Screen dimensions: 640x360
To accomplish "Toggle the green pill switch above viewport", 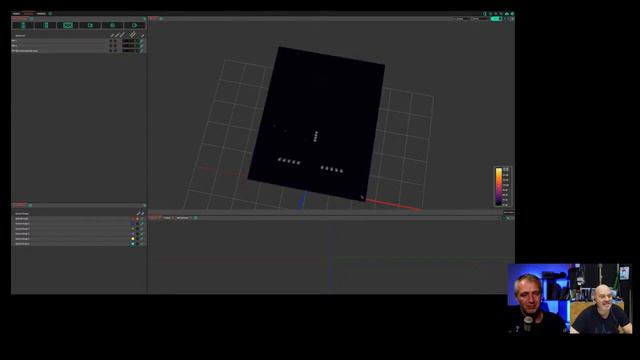I will [496, 19].
